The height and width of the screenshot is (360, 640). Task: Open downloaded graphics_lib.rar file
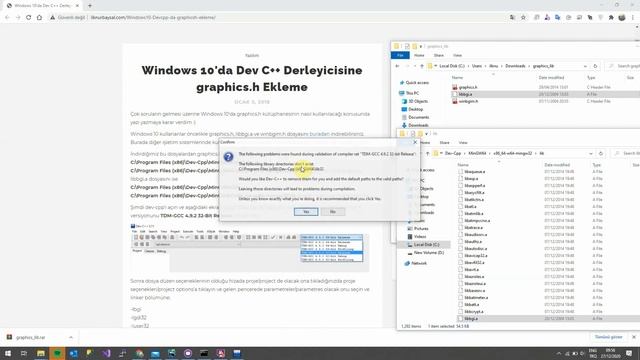coord(31,337)
